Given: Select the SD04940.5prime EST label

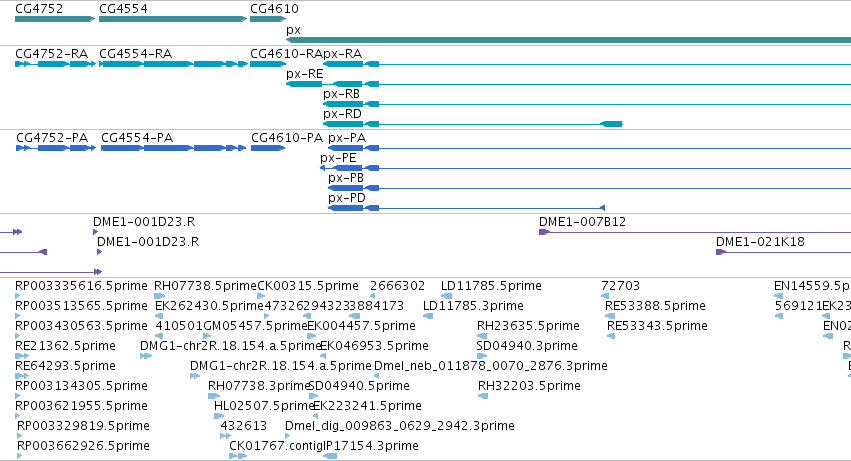Looking at the screenshot, I should (x=359, y=387).
